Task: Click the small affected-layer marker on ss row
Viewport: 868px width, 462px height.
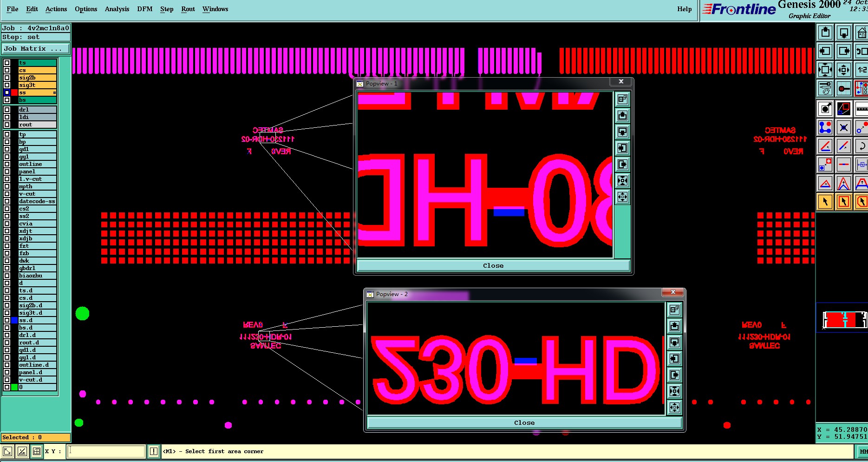Action: pos(54,93)
